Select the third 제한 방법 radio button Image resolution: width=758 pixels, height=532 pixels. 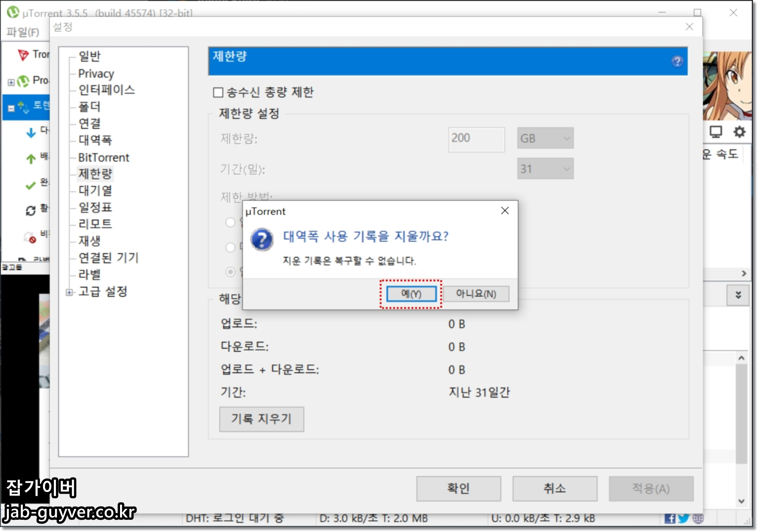tap(230, 272)
